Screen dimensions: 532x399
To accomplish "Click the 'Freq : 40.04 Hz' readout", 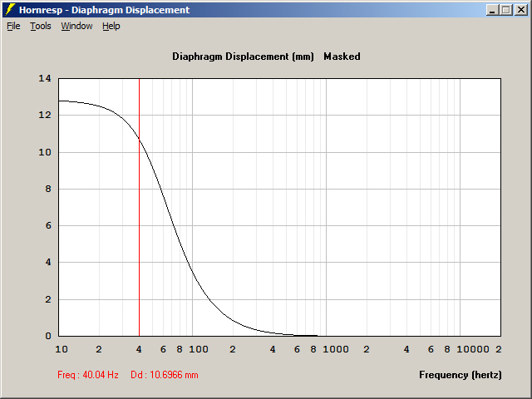I will [88, 375].
